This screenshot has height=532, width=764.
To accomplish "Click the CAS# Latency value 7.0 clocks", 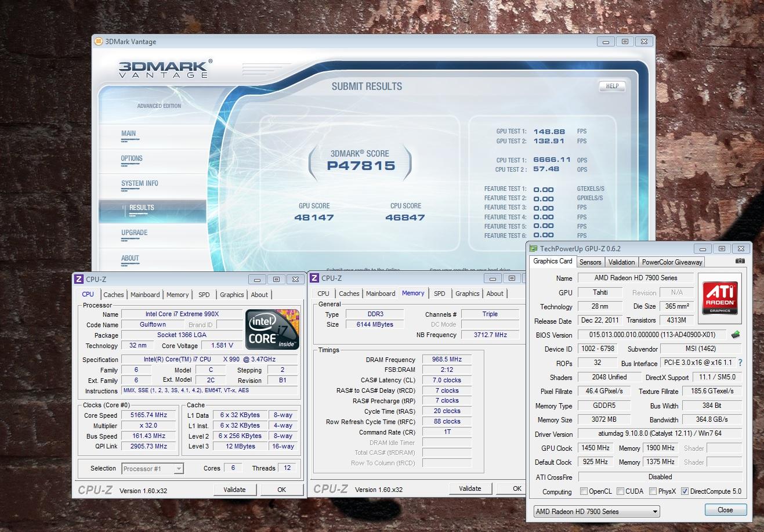I will [446, 381].
